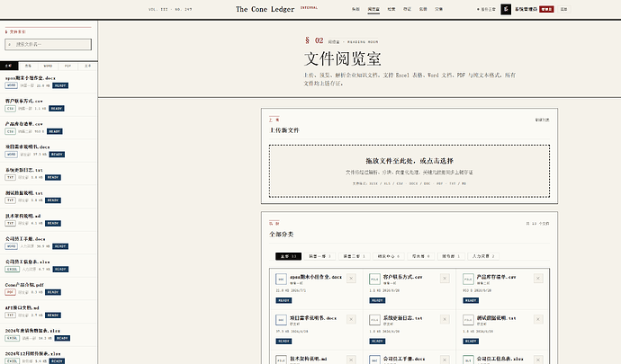Click DOC icon on 项目需求说明书.docx card
Image resolution: width=621 pixels, height=364 pixels.
(x=281, y=320)
